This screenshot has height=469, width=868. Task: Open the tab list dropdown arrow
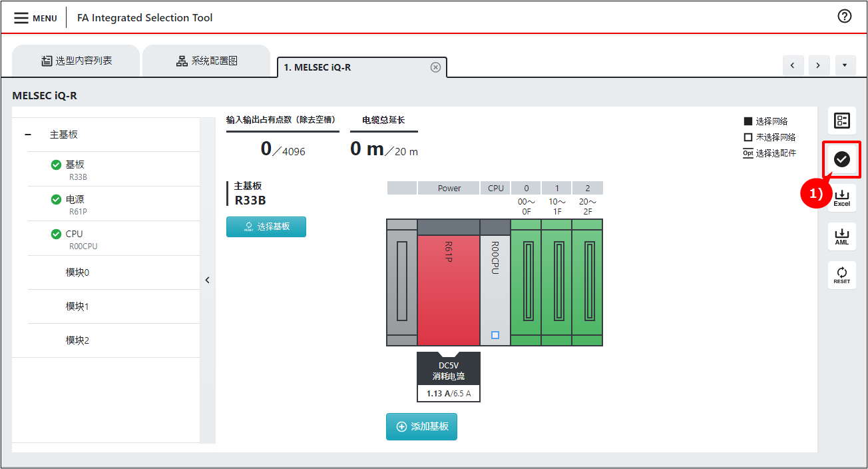coord(844,65)
